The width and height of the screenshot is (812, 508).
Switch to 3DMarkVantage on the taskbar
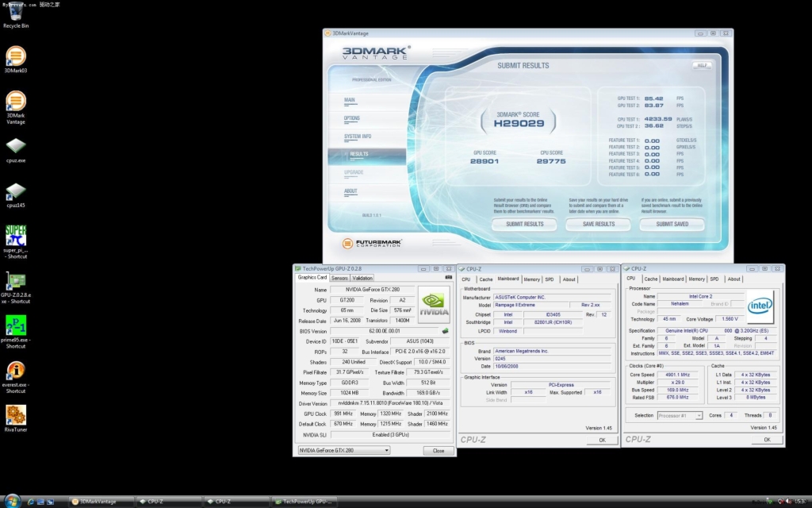pos(101,502)
